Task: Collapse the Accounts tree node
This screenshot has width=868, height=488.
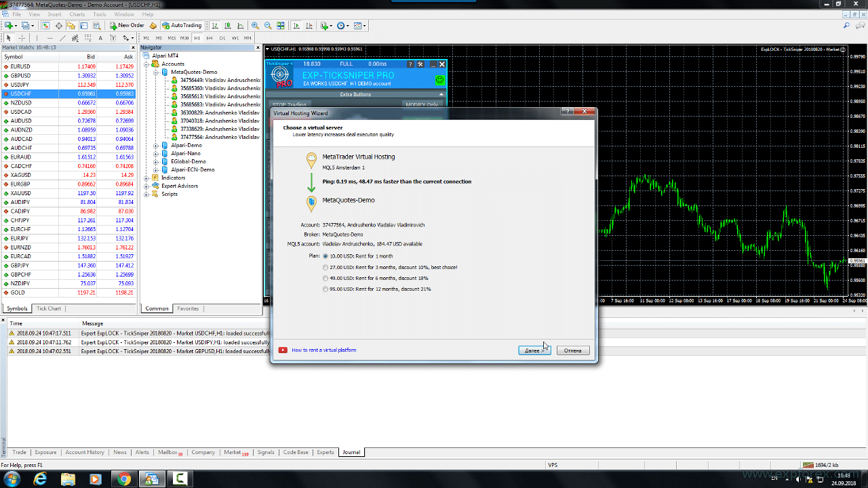Action: click(x=146, y=64)
